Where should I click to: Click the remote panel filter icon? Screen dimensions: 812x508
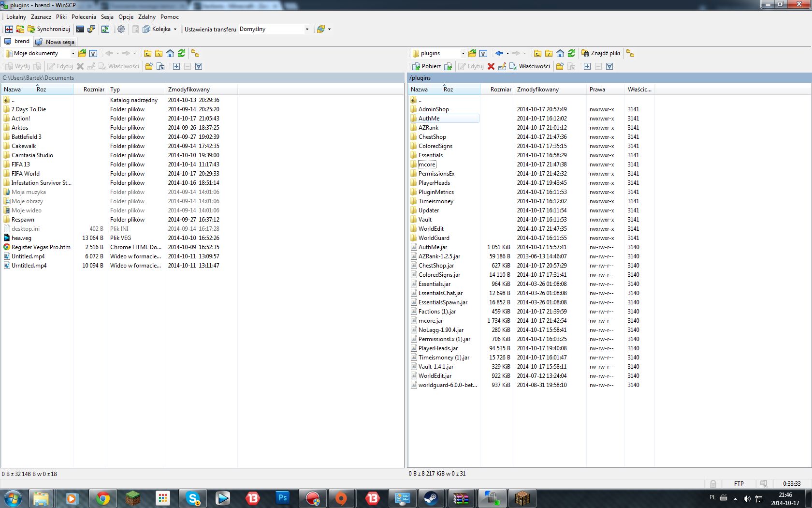[483, 53]
